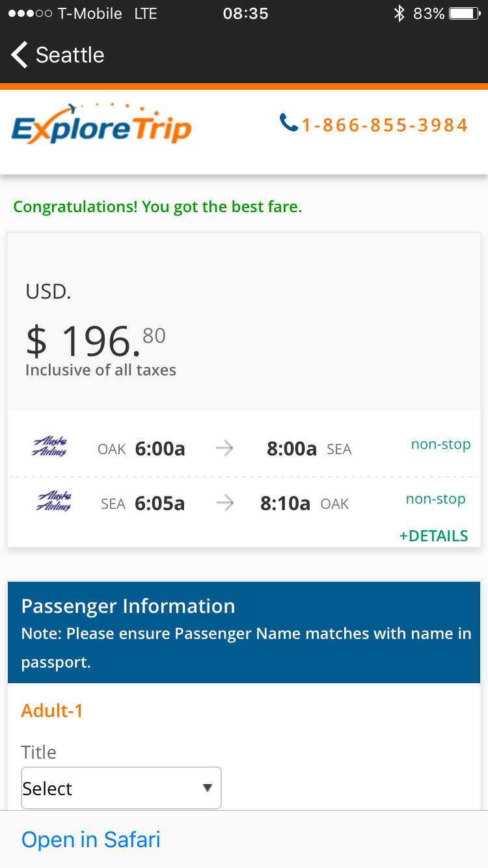Screen dimensions: 488x868
Task: Expand the +DETAILS flight info
Action: tap(433, 536)
